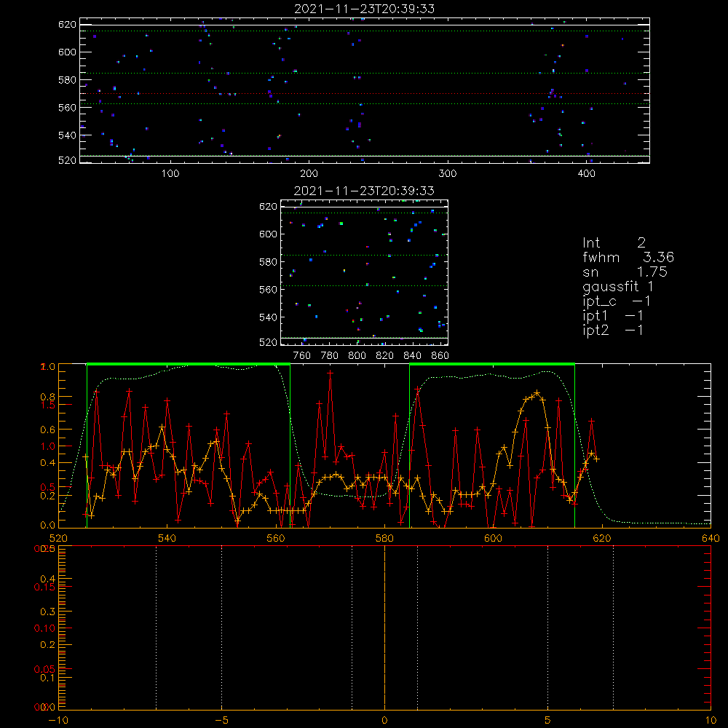Screen dimensions: 728x728
Task: Click x-axis label 780 on the middle image
Action: (330, 356)
